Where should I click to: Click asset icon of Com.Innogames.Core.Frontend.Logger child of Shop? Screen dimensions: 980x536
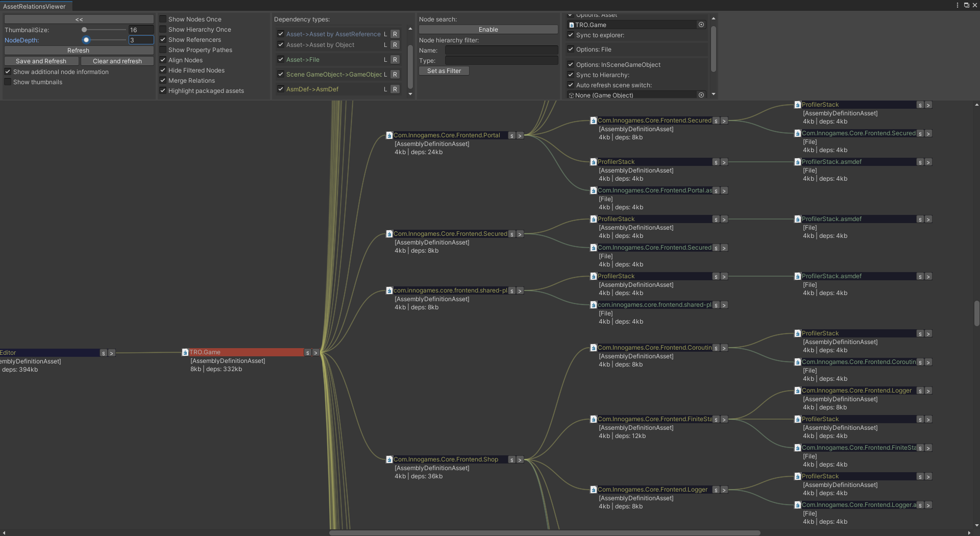point(594,490)
